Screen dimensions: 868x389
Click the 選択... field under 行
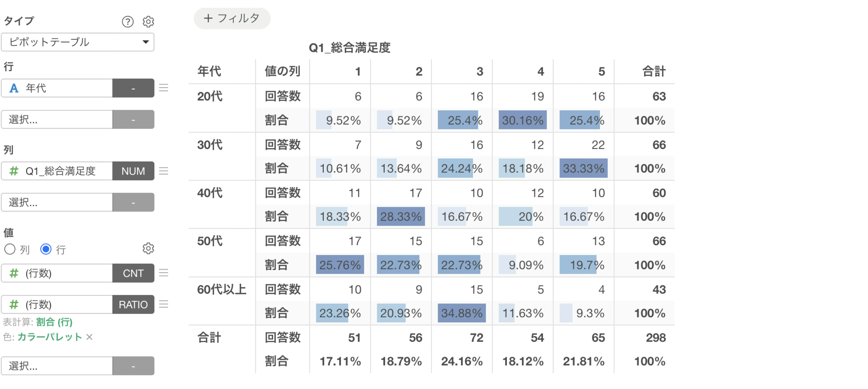pyautogui.click(x=57, y=119)
